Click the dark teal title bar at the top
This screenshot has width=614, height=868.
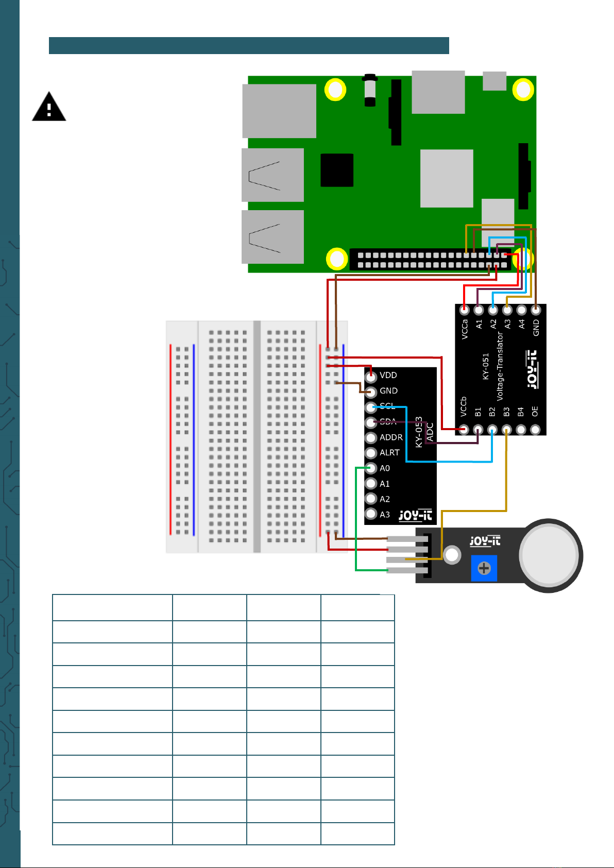pyautogui.click(x=249, y=45)
